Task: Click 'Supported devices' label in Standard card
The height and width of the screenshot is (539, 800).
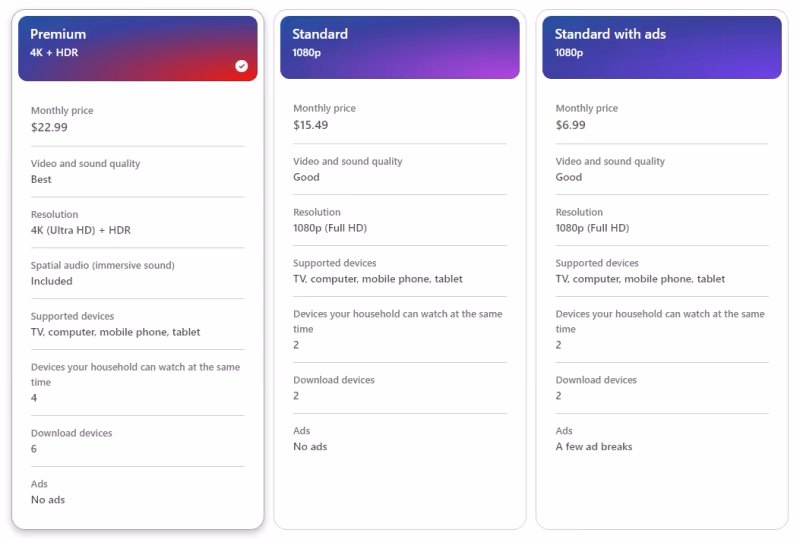Action: click(335, 263)
